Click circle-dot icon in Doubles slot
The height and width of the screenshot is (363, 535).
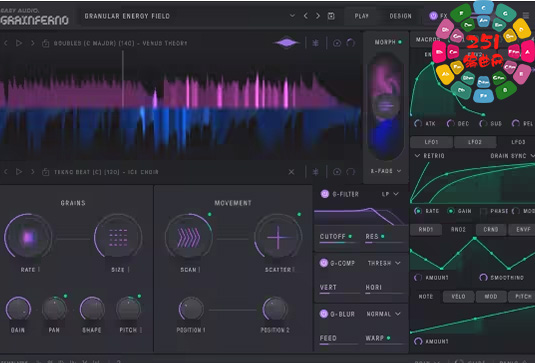pos(337,43)
